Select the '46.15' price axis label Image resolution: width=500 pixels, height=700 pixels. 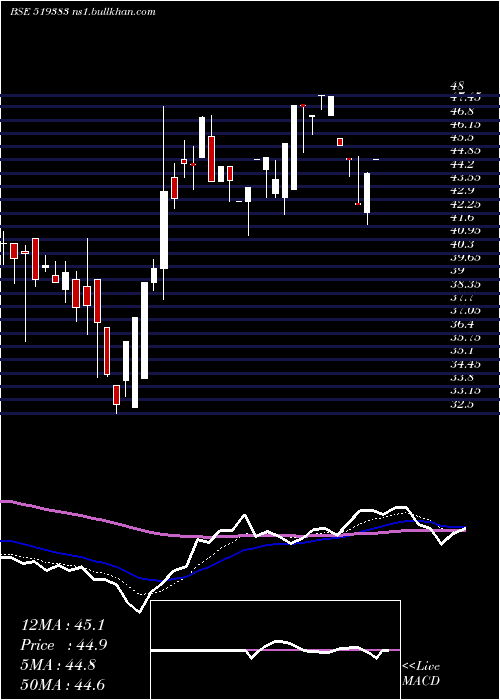point(465,124)
